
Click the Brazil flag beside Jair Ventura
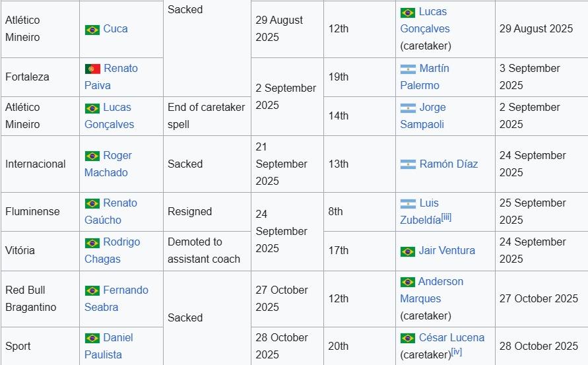click(x=408, y=251)
